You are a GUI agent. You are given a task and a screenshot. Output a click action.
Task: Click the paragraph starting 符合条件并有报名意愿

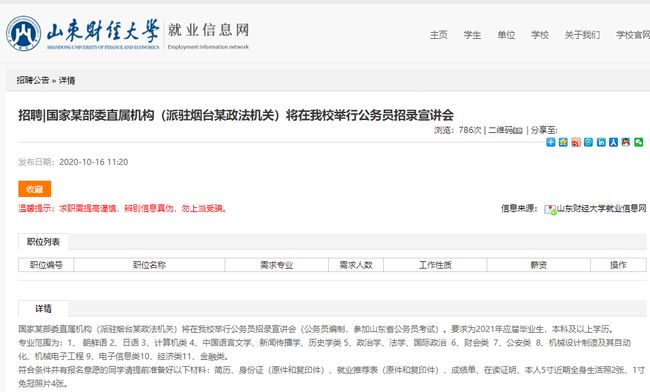coord(331,377)
